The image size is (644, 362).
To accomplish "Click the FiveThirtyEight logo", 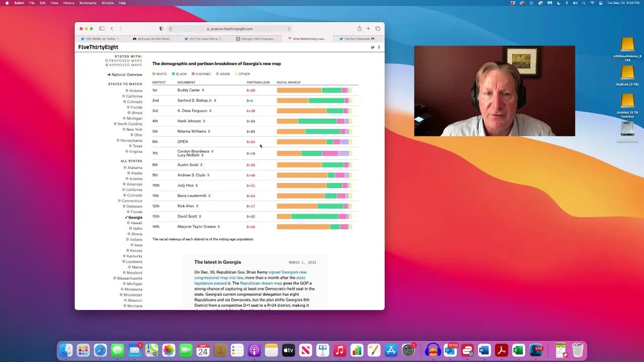I will tap(98, 47).
